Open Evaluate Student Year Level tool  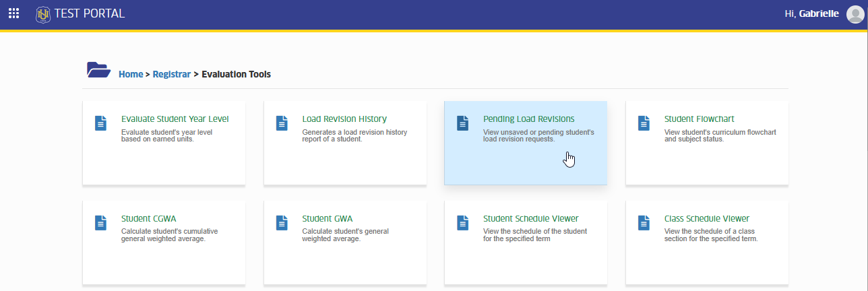[175, 119]
